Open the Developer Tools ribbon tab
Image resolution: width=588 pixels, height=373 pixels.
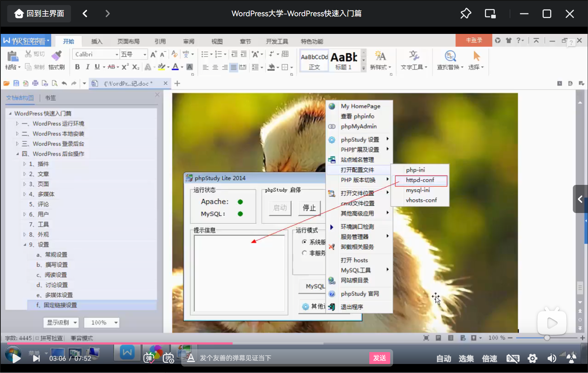tap(277, 41)
